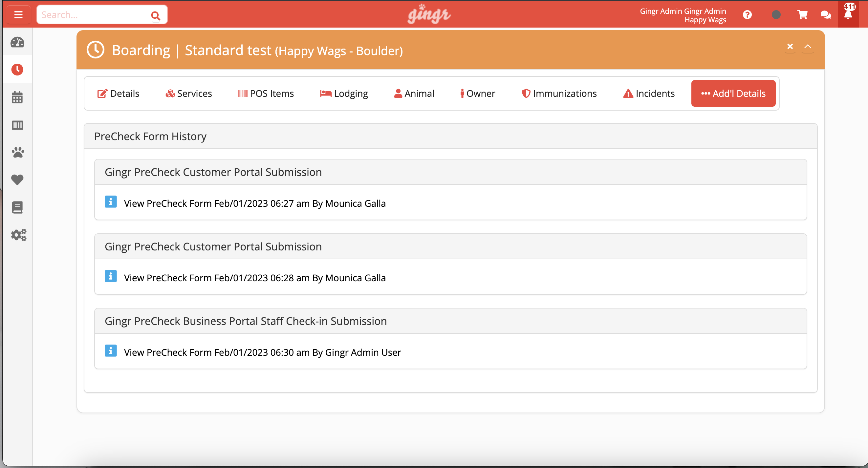Open the help question mark icon

tap(747, 15)
